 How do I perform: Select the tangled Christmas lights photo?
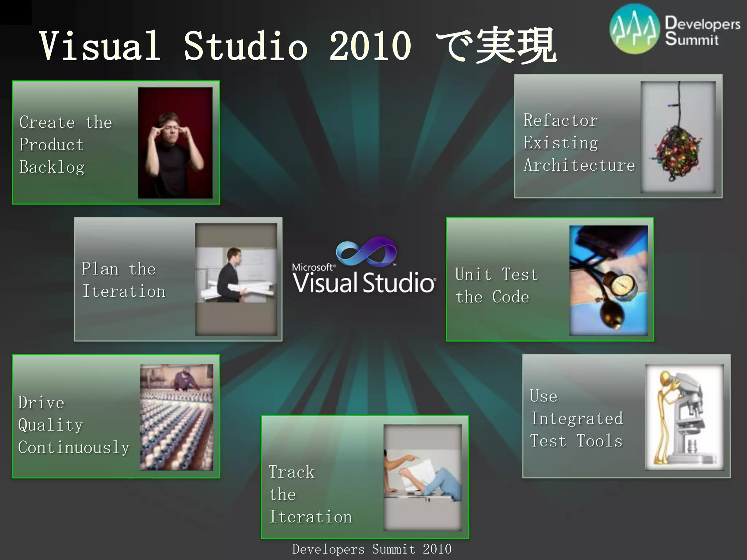[678, 137]
